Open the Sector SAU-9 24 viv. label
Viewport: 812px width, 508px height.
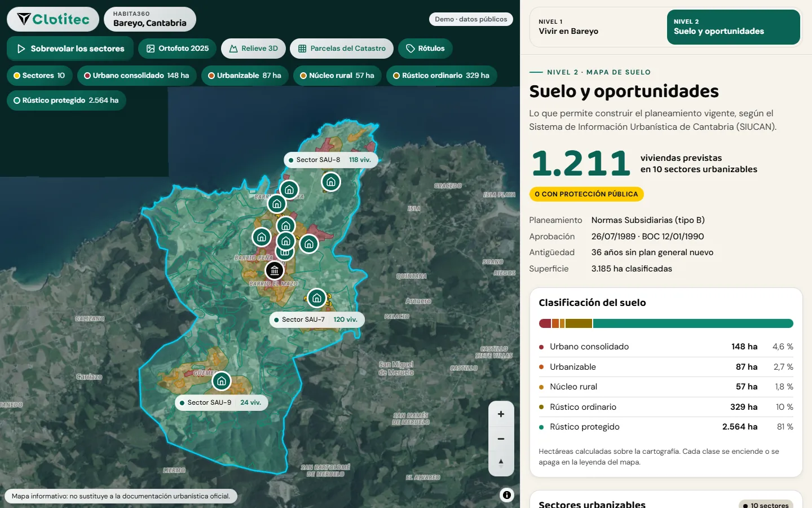tap(222, 402)
